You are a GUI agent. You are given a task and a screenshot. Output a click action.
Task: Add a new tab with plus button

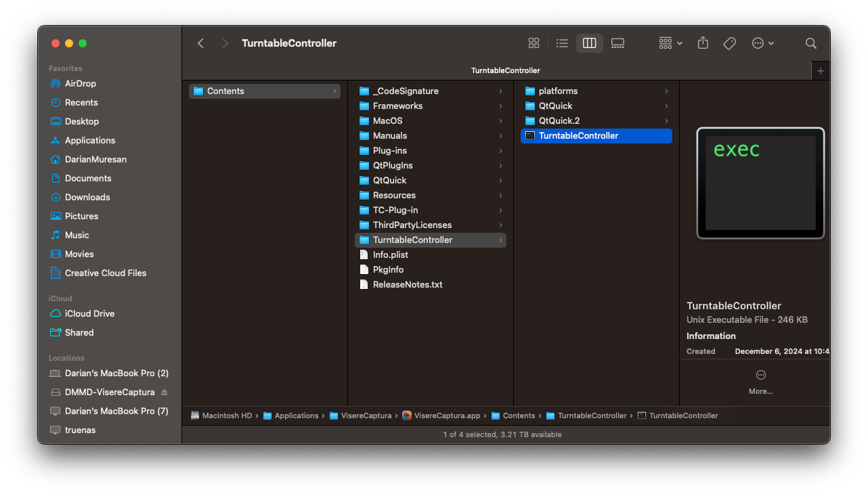pyautogui.click(x=821, y=70)
